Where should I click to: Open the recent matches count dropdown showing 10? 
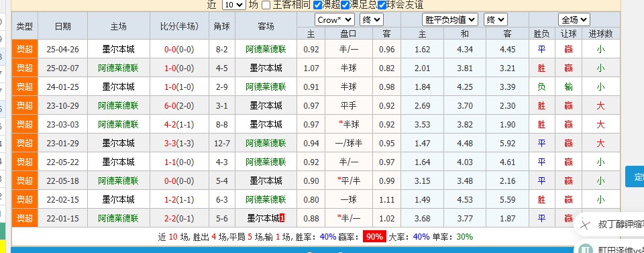[233, 5]
